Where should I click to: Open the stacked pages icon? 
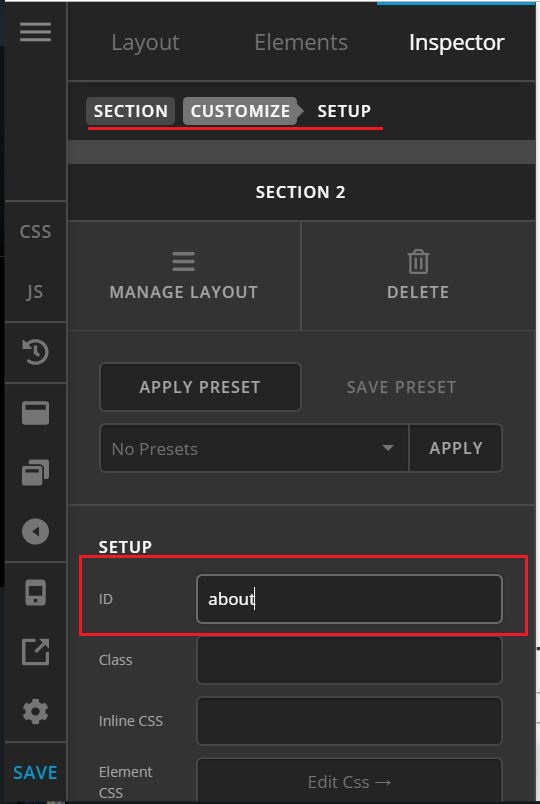pos(35,472)
